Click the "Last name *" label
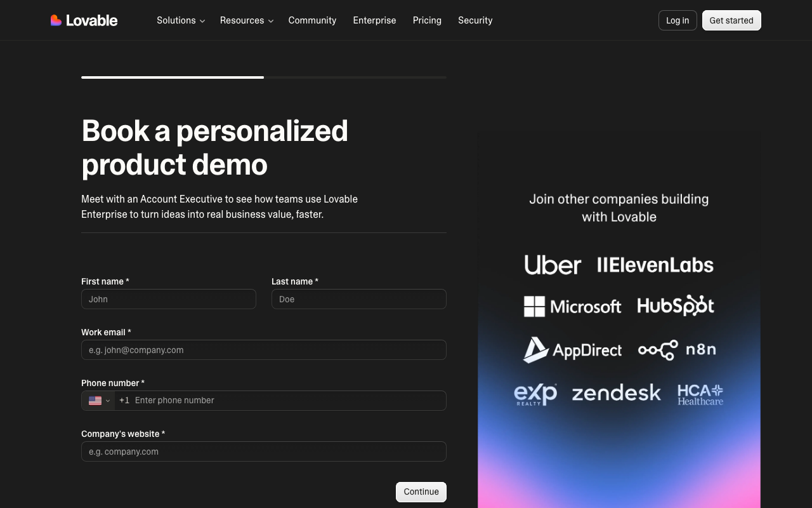The image size is (812, 508). click(x=295, y=281)
